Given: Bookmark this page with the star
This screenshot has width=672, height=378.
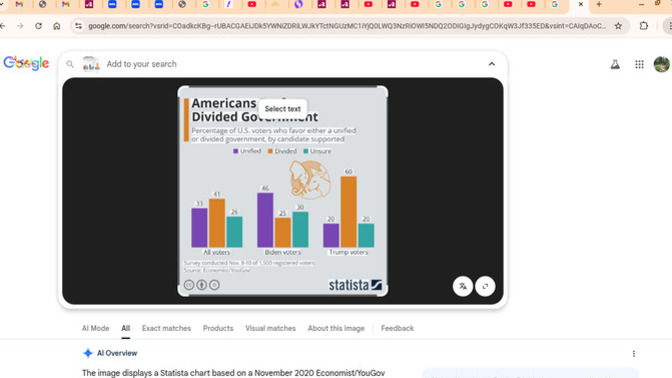Looking at the screenshot, I should (618, 26).
